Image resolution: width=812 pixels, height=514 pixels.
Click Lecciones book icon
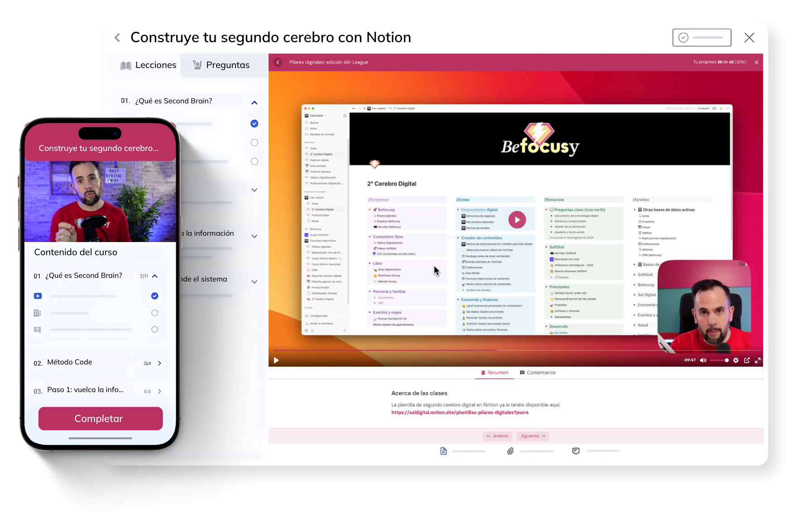tap(125, 65)
